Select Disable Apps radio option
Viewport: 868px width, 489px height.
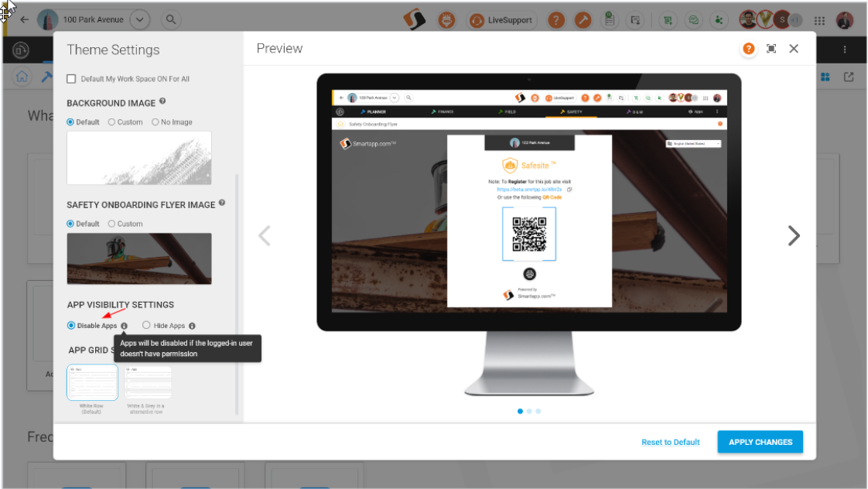(71, 325)
